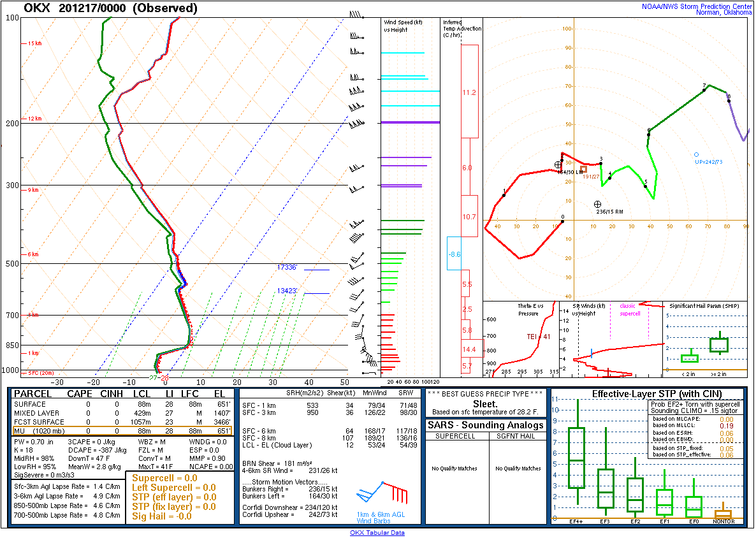Image resolution: width=756 pixels, height=538 pixels.
Task: Select the FCST SURFACE parcel row
Action: click(x=122, y=422)
